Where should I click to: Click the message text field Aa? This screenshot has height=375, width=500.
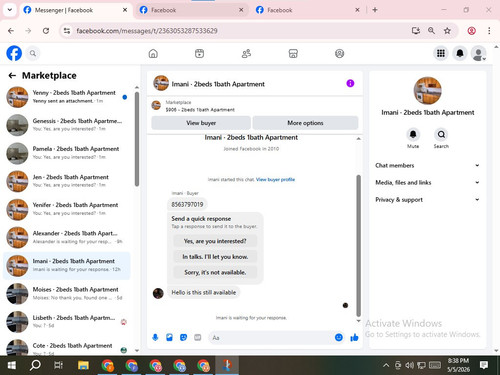click(271, 338)
